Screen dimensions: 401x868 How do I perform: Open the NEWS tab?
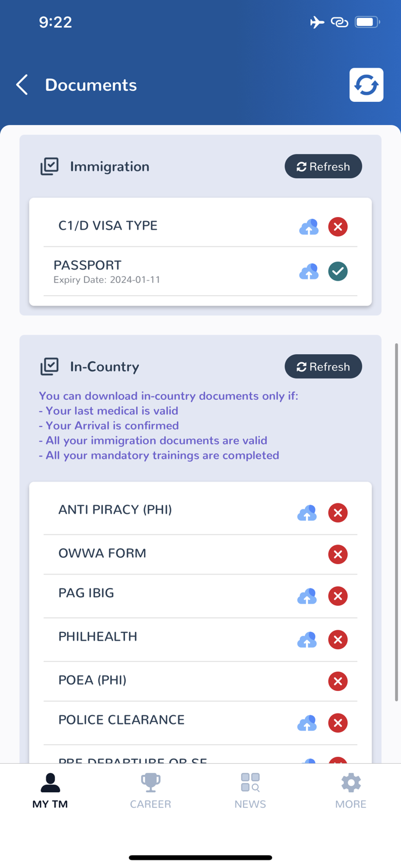coord(250,790)
